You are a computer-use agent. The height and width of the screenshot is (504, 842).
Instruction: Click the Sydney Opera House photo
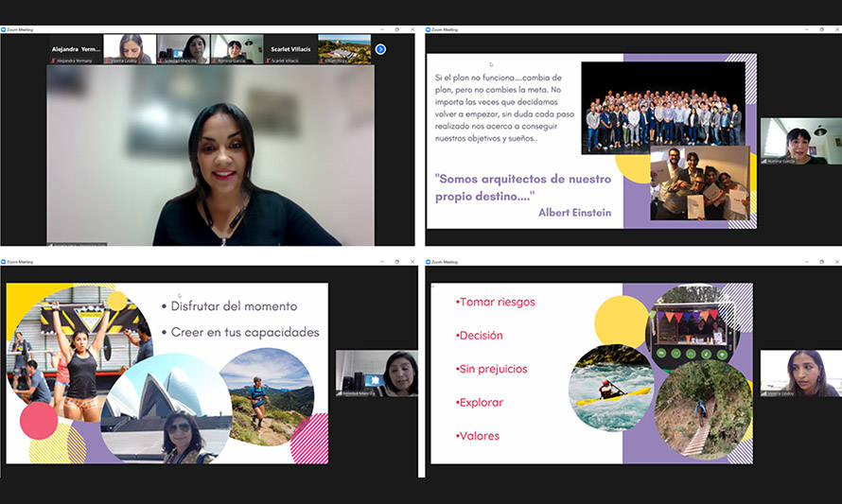[x=167, y=408]
